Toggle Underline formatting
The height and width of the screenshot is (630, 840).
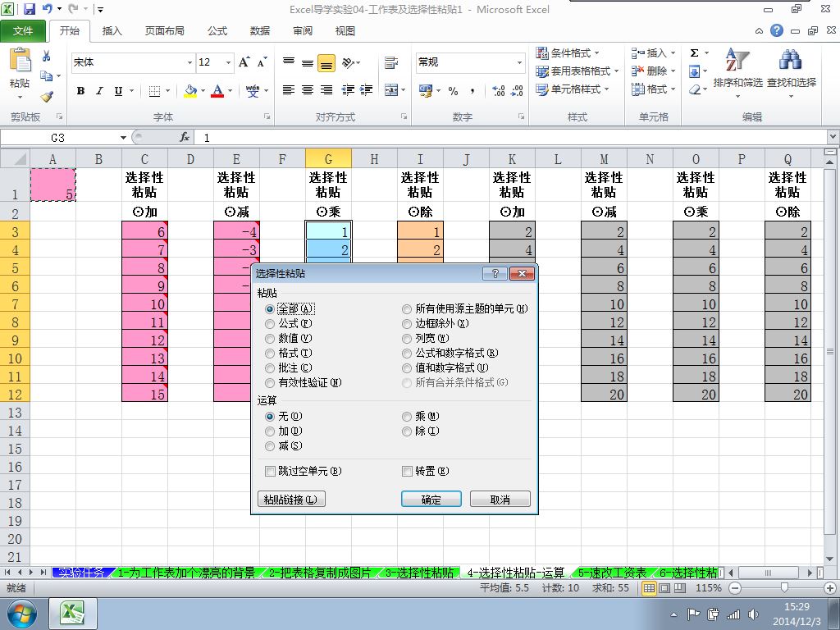[118, 90]
